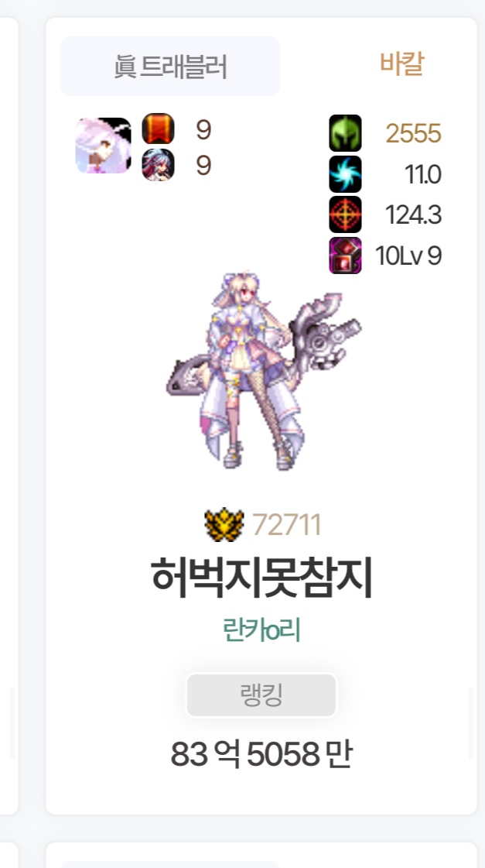485x868 pixels.
Task: Click the fame value 2555
Action: coord(414,133)
